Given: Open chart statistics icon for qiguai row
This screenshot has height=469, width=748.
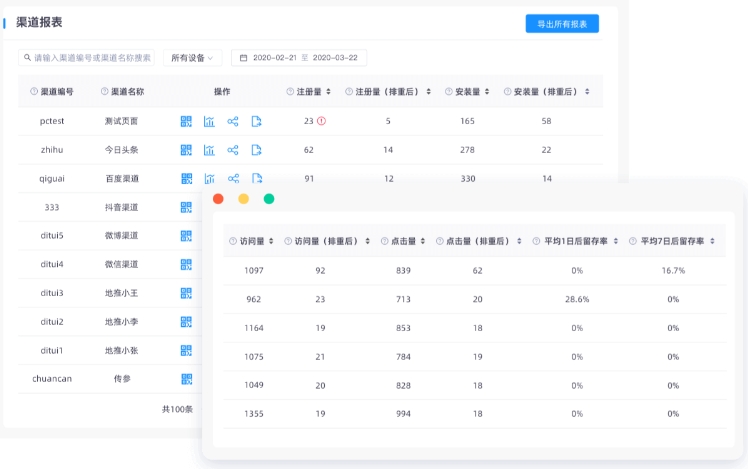Looking at the screenshot, I should pyautogui.click(x=209, y=178).
